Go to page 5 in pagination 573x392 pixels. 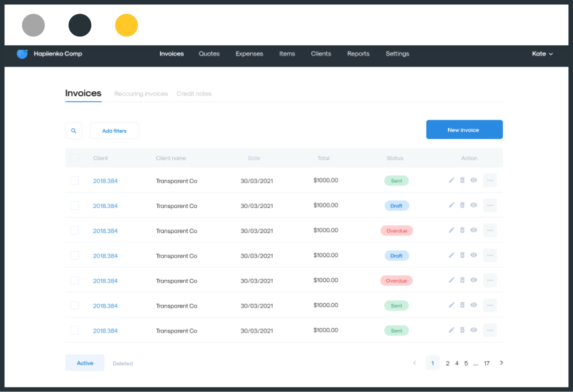(466, 363)
